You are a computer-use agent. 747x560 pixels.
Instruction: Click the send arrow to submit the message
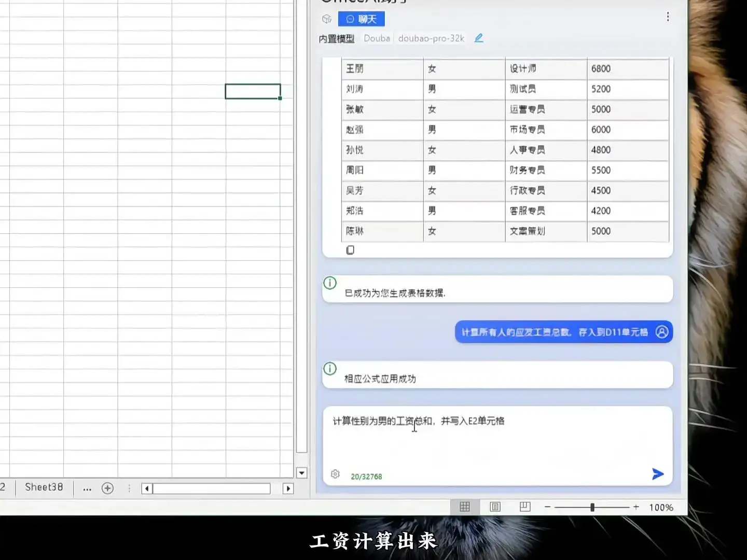657,473
